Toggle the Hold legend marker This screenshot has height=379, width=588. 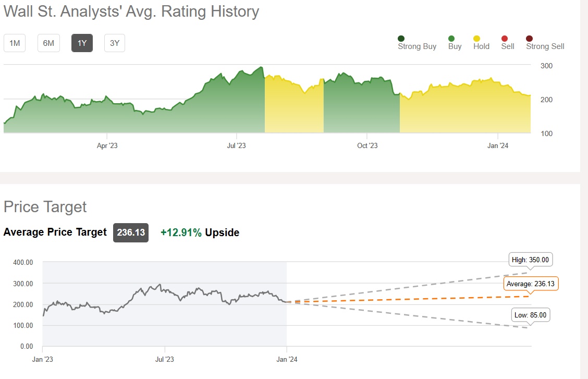pos(476,39)
